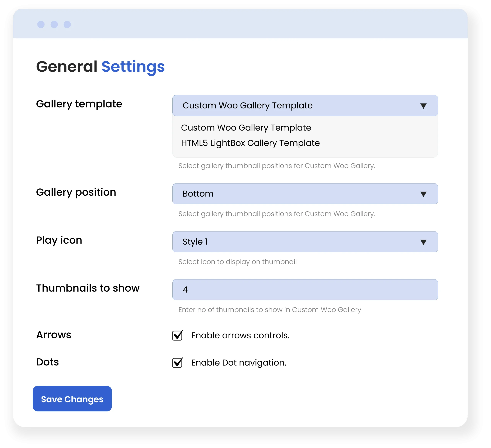This screenshot has height=448, width=491.
Task: Open the Play icon dropdown arrow
Action: pyautogui.click(x=423, y=242)
